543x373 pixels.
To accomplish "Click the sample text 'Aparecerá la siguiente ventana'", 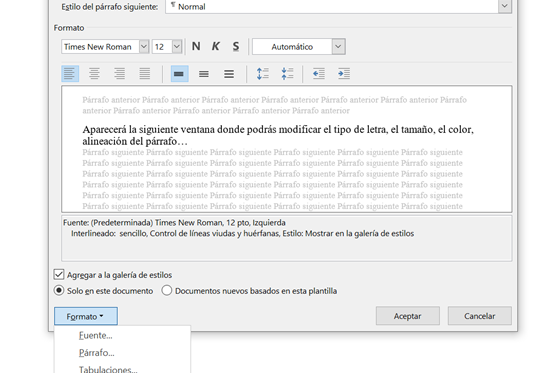I will click(149, 130).
